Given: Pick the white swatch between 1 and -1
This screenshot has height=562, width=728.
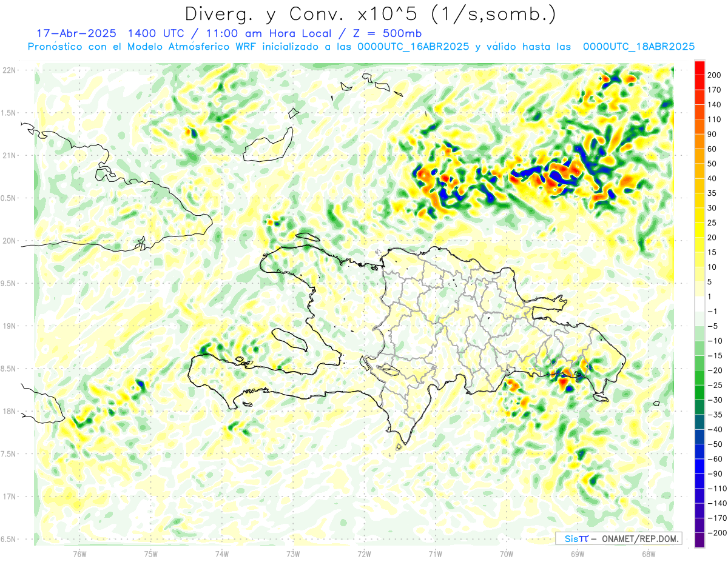Looking at the screenshot, I should 699,304.
